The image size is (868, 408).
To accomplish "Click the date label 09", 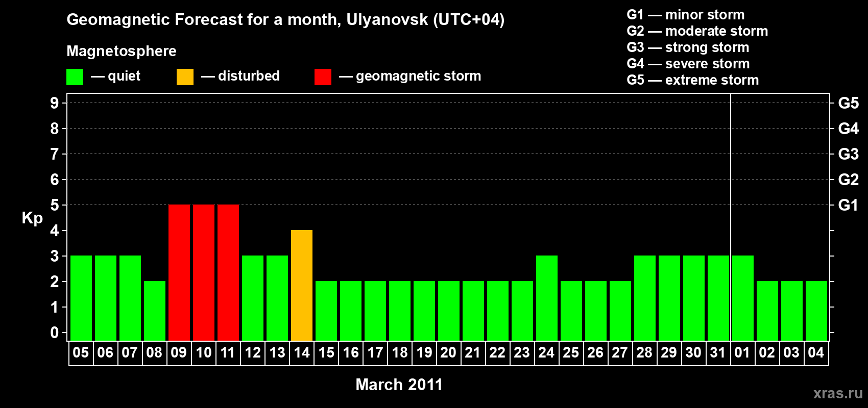I will [x=179, y=352].
